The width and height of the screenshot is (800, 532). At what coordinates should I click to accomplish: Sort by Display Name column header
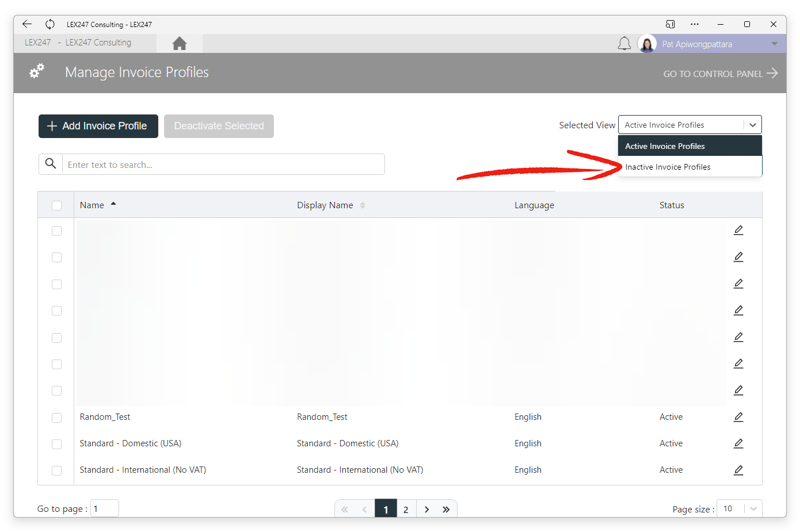point(325,205)
